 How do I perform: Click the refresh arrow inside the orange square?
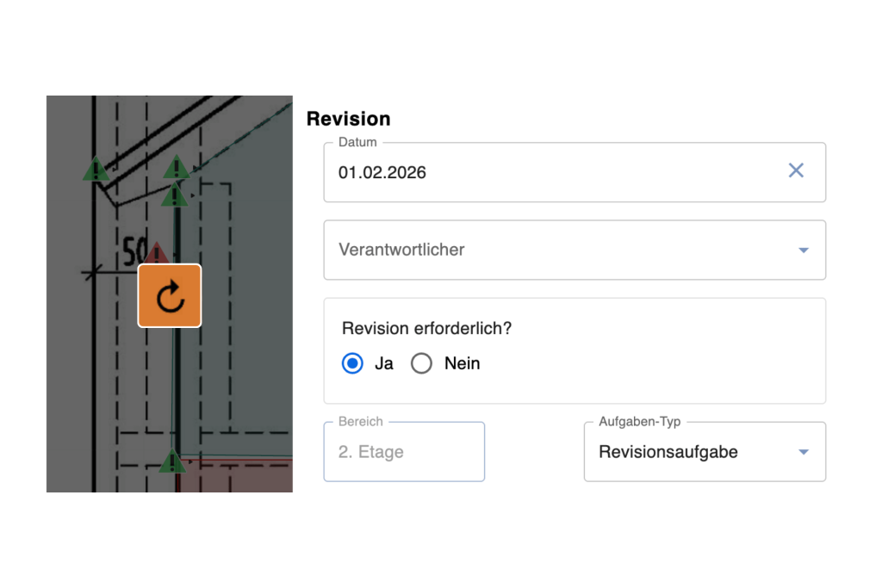(169, 295)
